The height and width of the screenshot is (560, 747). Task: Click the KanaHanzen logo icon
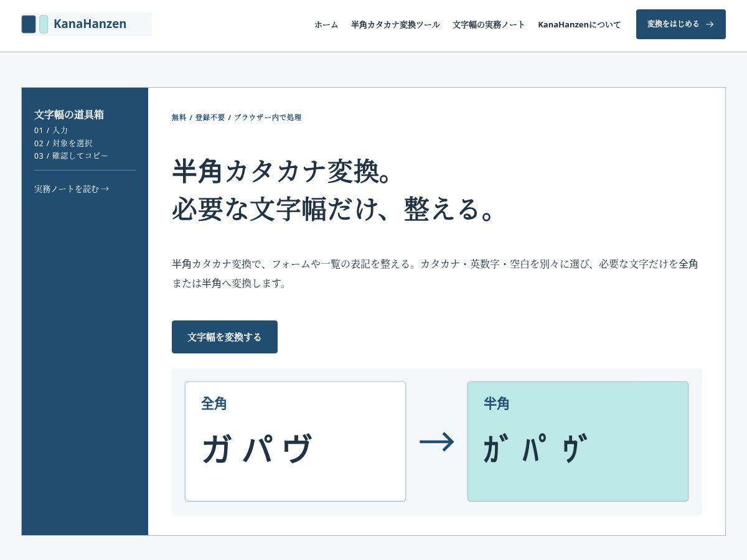[x=35, y=24]
